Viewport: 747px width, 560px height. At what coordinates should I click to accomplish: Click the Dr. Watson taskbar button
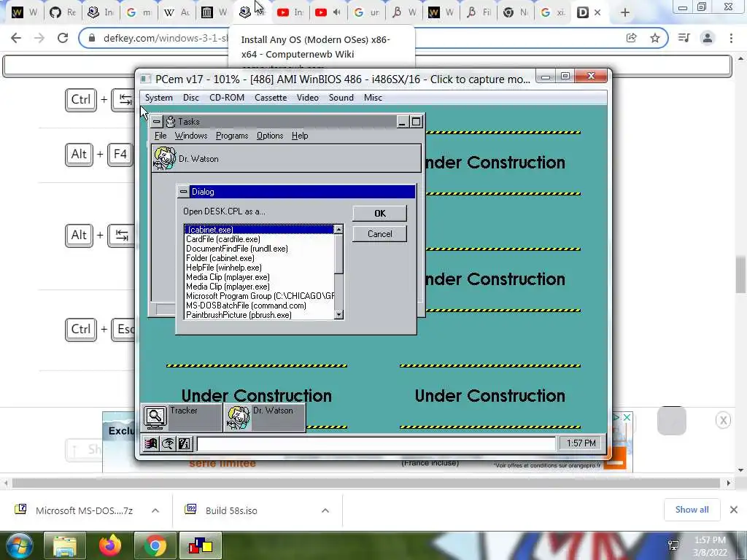264,418
